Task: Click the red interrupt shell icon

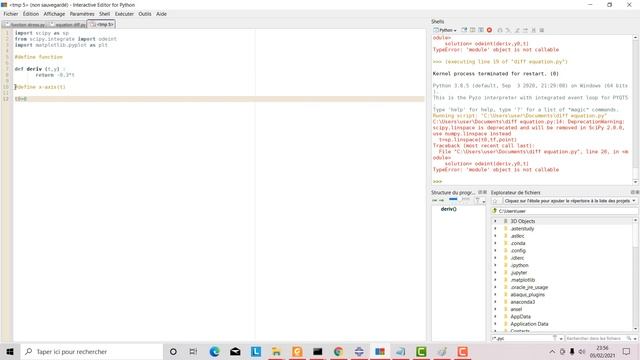Action: pyautogui.click(x=489, y=30)
